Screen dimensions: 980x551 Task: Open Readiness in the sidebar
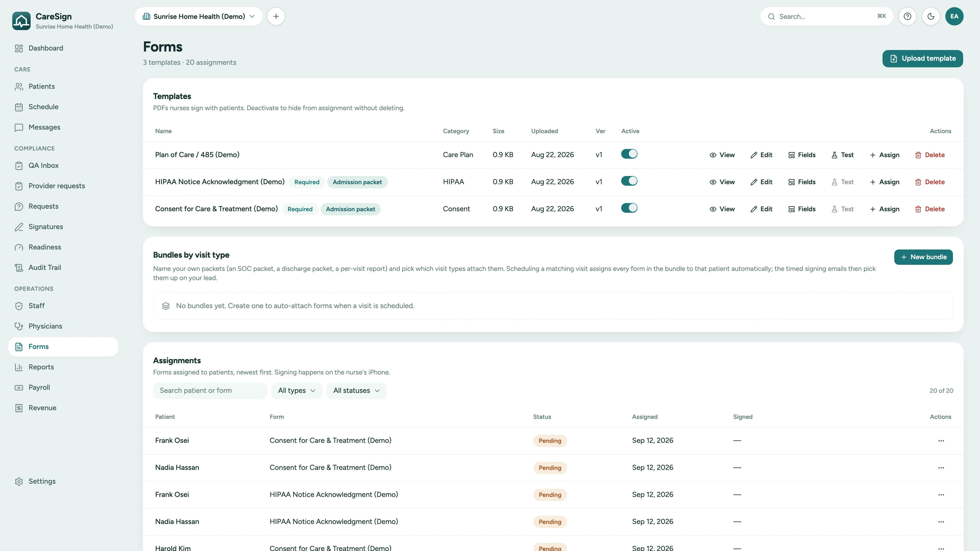click(x=63, y=247)
